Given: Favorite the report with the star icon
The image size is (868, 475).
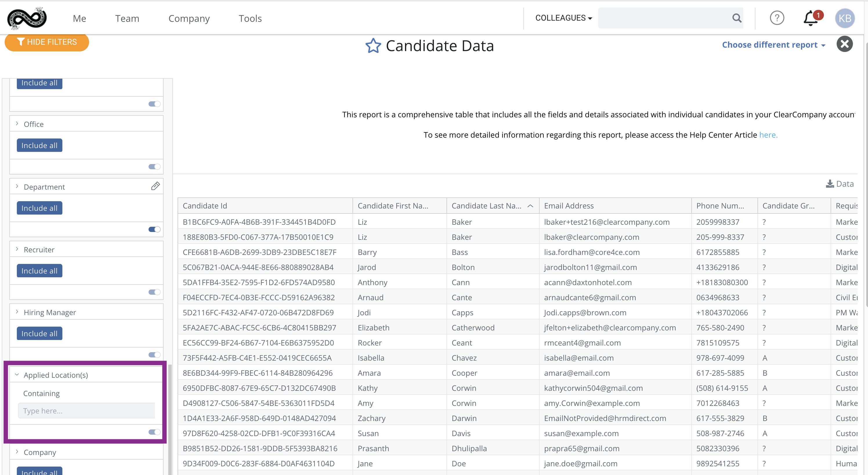Looking at the screenshot, I should click(x=373, y=46).
